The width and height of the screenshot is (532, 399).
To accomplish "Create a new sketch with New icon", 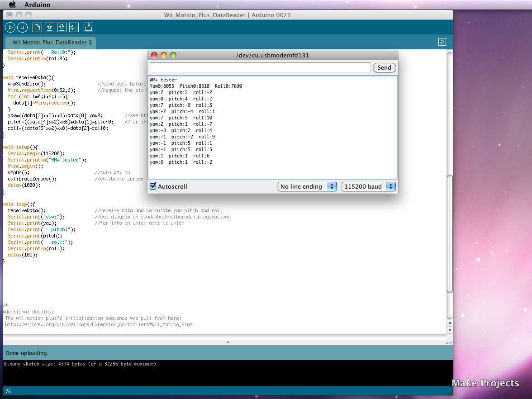I will (37, 27).
